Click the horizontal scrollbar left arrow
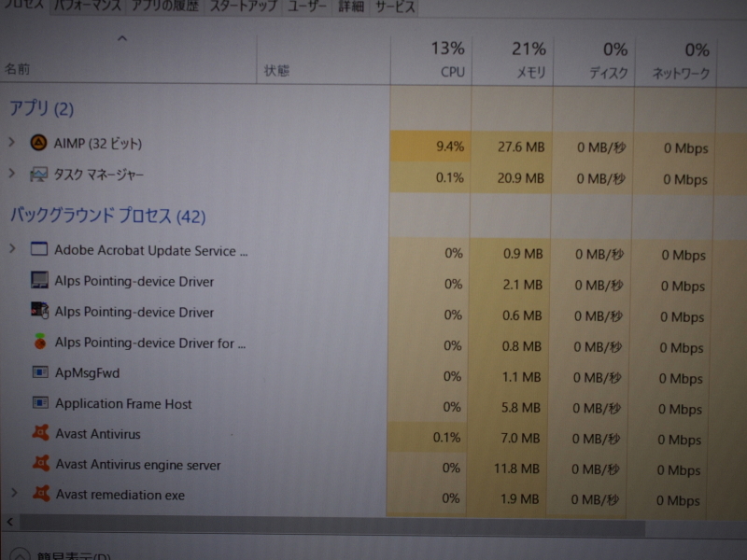 [10, 522]
